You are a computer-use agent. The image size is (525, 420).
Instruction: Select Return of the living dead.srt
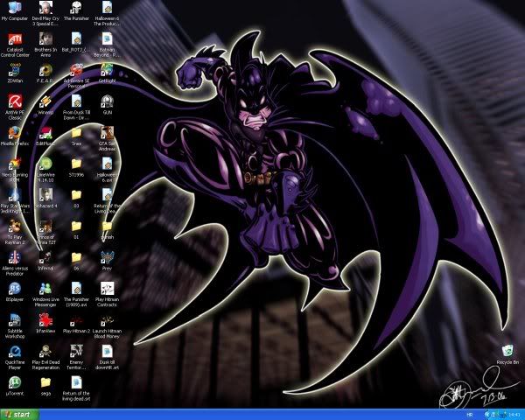coord(76,388)
